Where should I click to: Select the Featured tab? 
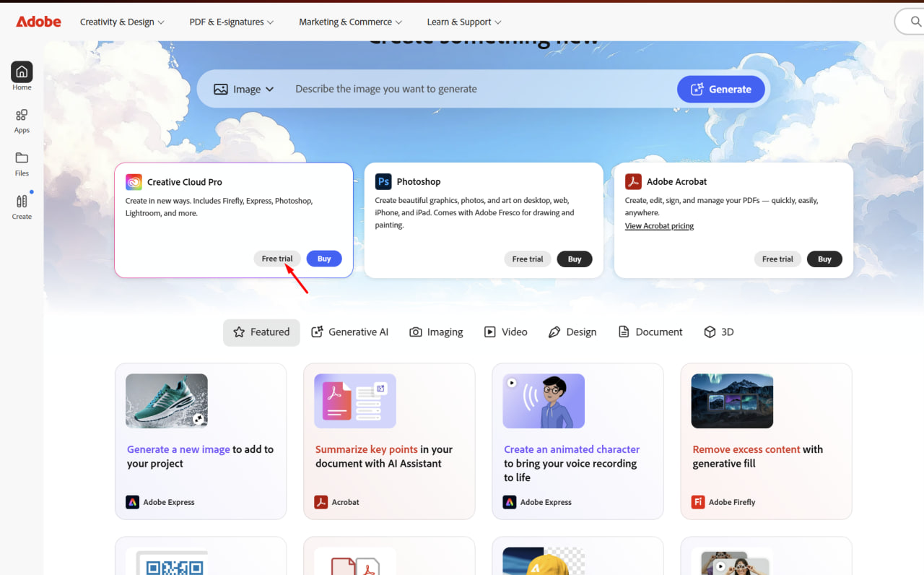261,332
